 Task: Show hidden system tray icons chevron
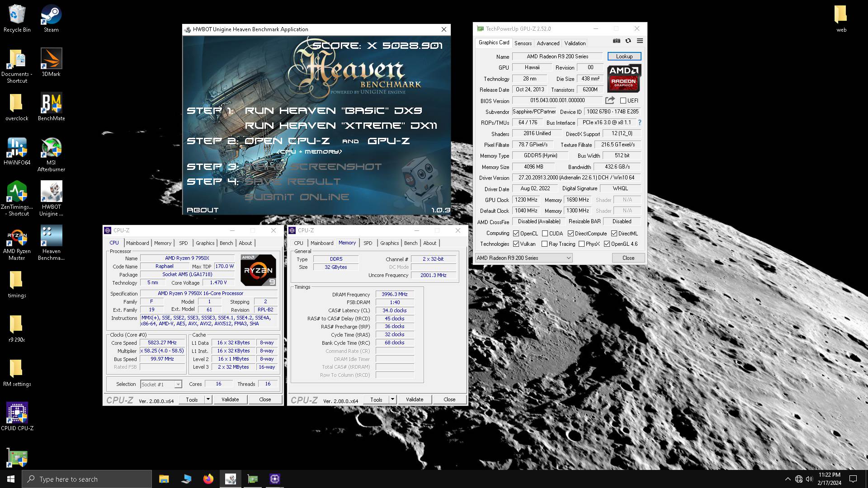pos(788,479)
